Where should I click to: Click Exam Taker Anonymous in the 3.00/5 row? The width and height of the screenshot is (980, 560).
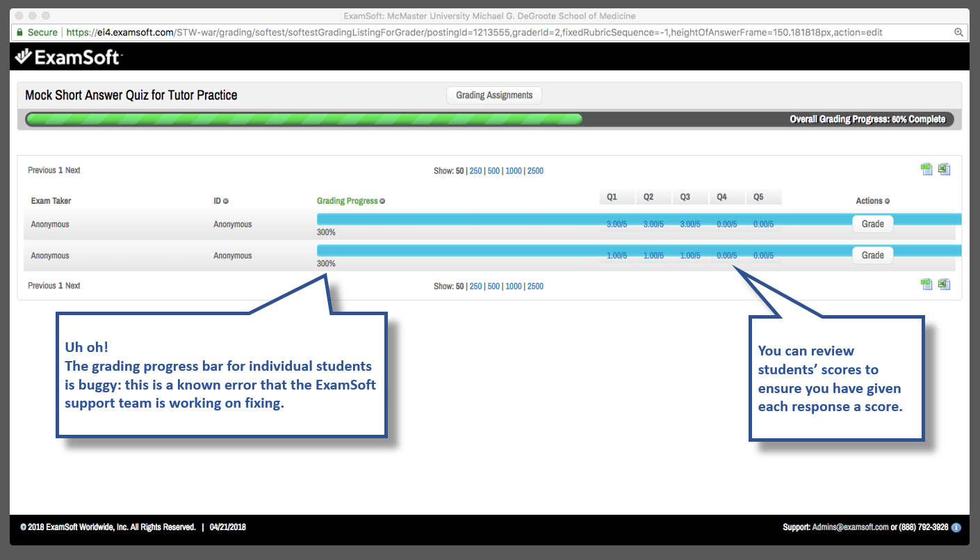[50, 225]
